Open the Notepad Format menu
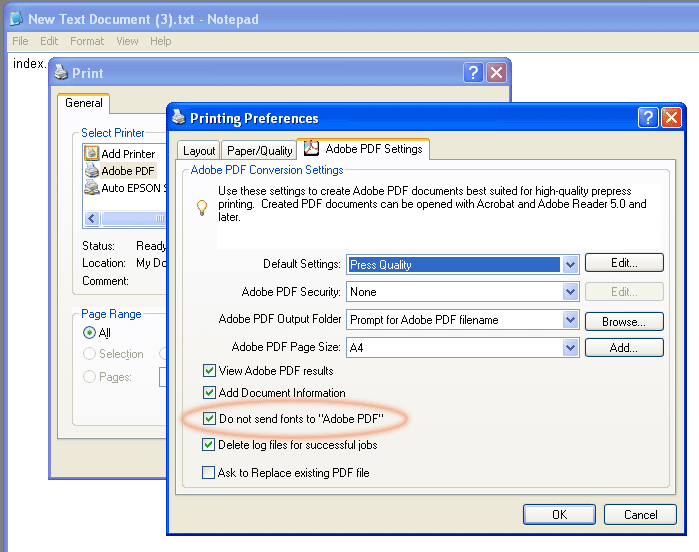Image resolution: width=699 pixels, height=552 pixels. (87, 41)
